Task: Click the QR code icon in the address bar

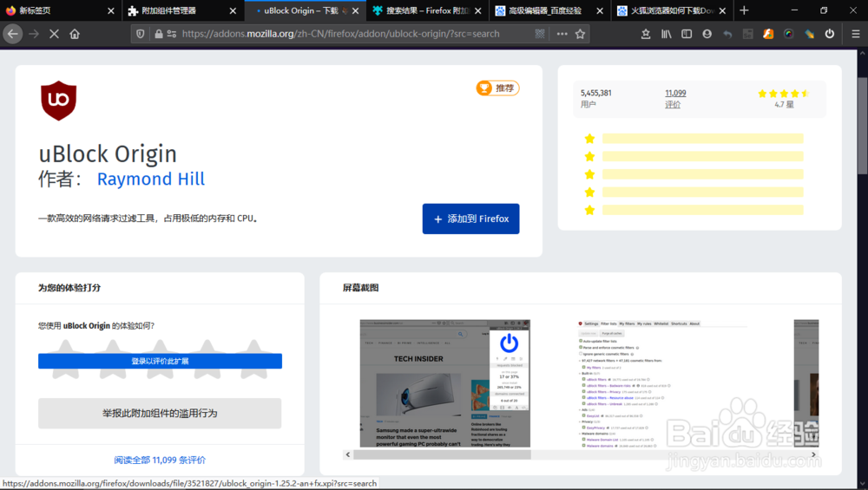Action: pos(540,34)
